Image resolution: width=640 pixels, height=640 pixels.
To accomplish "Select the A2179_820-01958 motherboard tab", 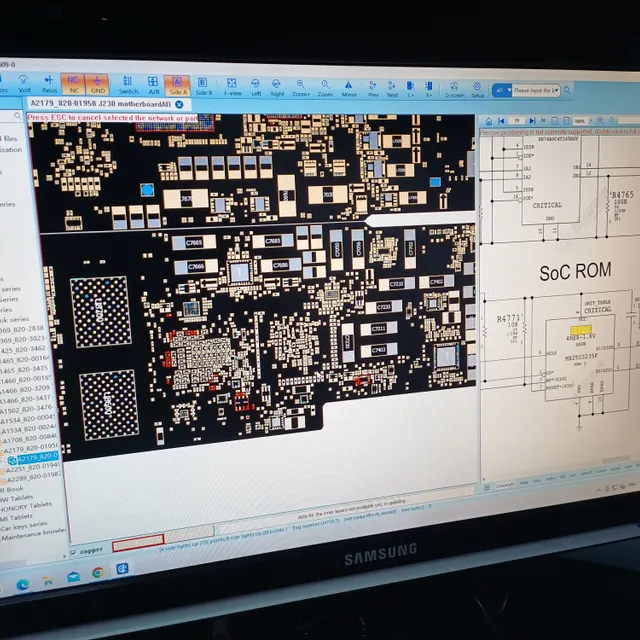I will point(98,104).
